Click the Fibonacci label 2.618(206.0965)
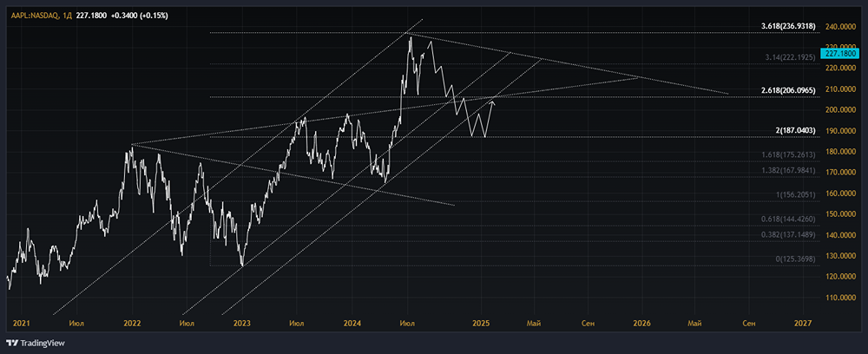The image size is (868, 354). pos(788,89)
